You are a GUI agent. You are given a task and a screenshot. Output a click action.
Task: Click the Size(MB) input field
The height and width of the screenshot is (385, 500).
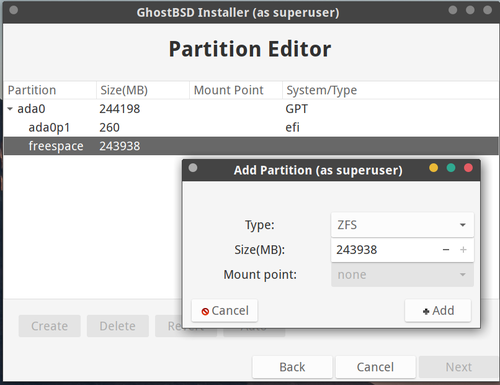(x=385, y=250)
